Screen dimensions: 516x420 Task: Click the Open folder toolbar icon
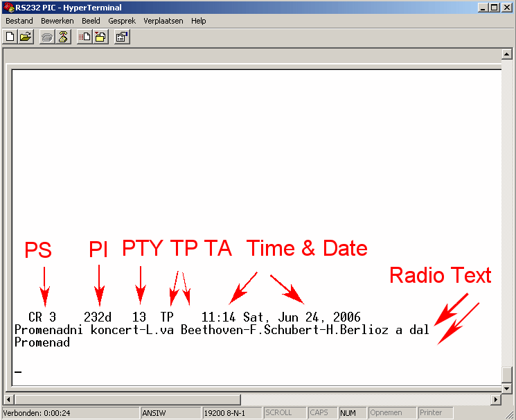26,37
